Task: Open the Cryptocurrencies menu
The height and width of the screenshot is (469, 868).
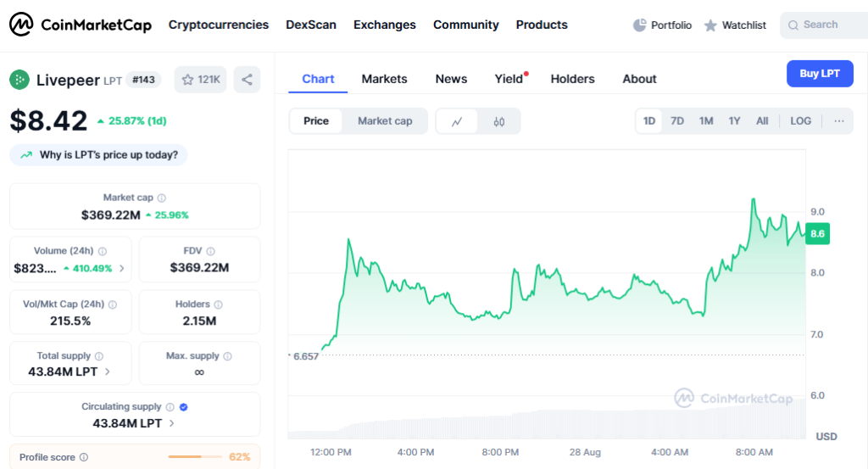Action: [219, 25]
